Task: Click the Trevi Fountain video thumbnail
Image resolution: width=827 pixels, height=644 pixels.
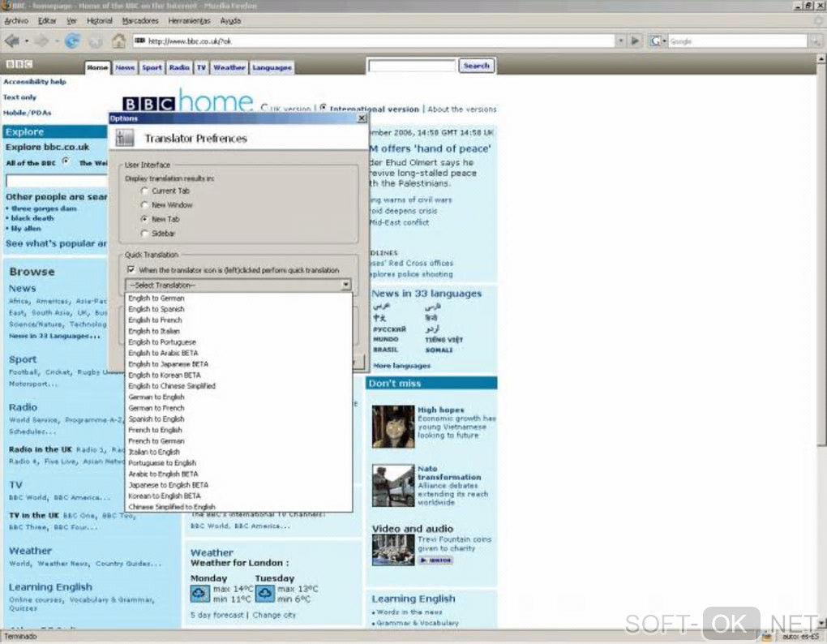Action: (393, 550)
